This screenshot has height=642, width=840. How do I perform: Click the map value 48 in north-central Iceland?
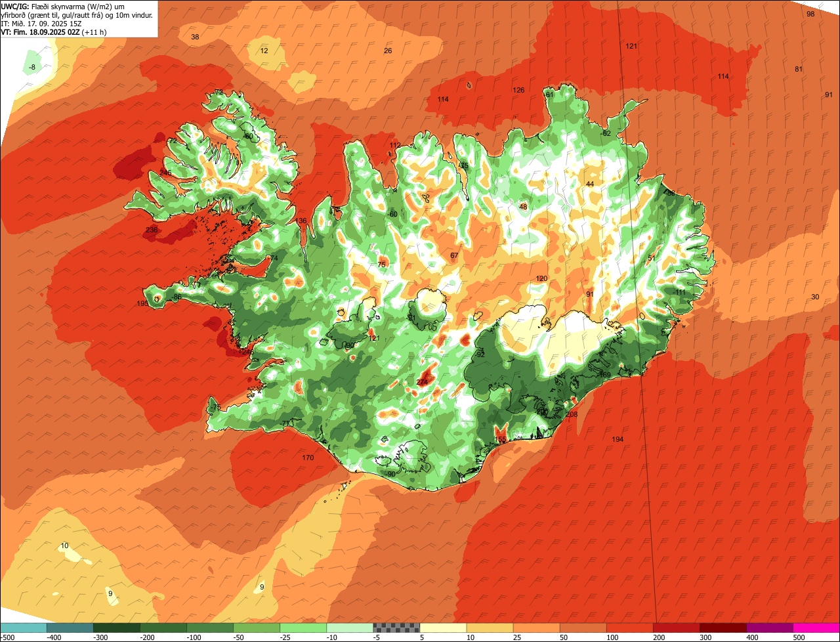tap(523, 207)
